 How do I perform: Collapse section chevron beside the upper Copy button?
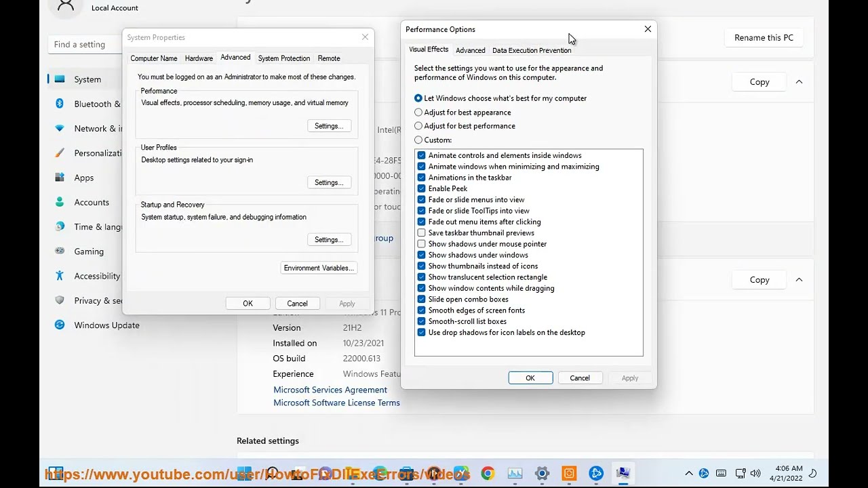point(799,82)
